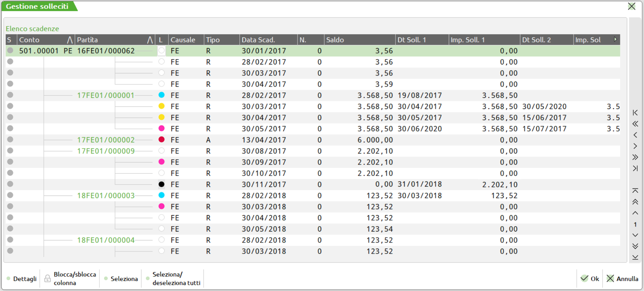Page up with double-up arrow icon
The image size is (644, 291).
(x=635, y=202)
